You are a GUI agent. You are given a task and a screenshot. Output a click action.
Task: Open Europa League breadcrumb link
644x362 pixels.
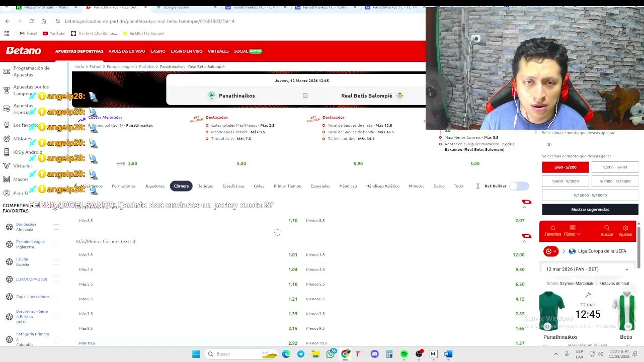click(120, 66)
